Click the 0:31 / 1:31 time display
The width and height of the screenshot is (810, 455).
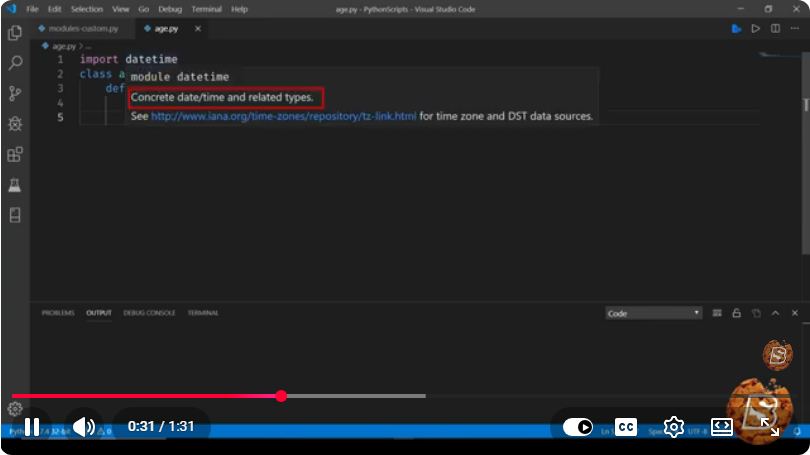coord(161,427)
